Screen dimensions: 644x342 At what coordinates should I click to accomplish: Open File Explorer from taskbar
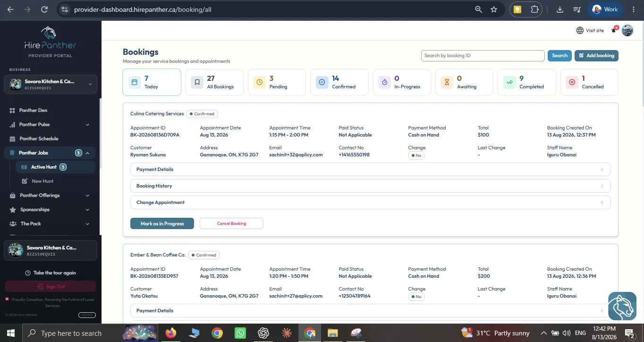(333, 333)
